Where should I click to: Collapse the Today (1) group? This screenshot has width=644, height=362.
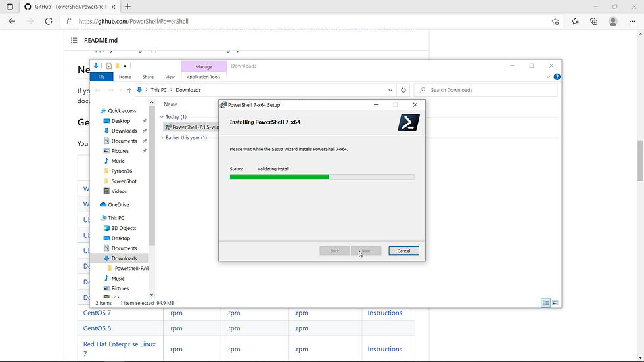click(162, 117)
